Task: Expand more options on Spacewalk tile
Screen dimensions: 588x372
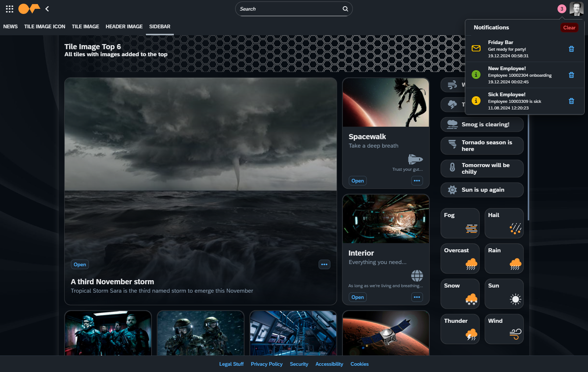Action: [x=417, y=181]
